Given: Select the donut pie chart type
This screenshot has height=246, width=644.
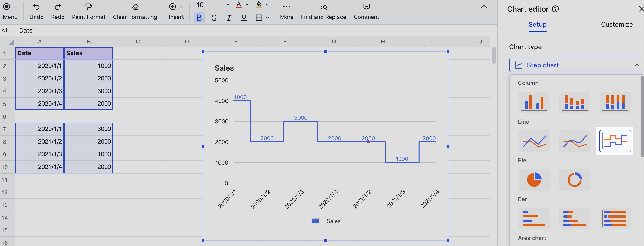Looking at the screenshot, I should pos(574,180).
